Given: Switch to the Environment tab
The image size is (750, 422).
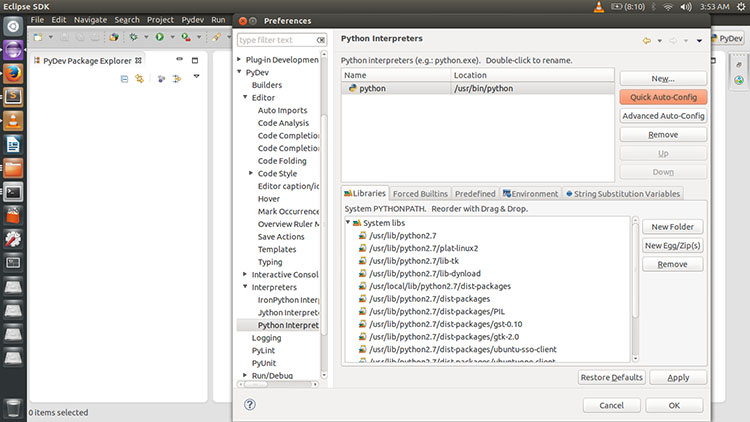Looking at the screenshot, I should point(530,194).
